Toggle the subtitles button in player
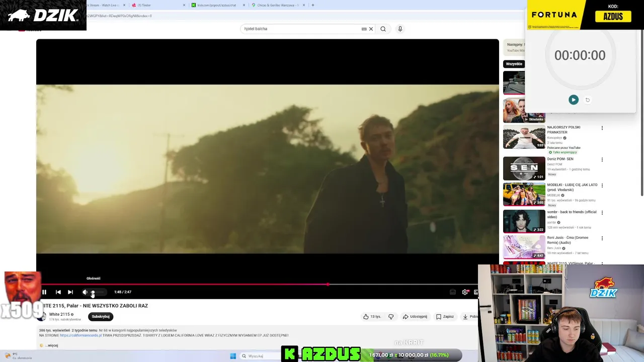This screenshot has height=362, width=644. click(453, 292)
